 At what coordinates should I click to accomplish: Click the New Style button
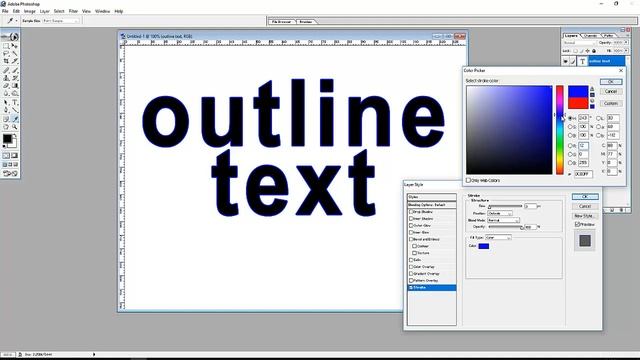tap(585, 216)
